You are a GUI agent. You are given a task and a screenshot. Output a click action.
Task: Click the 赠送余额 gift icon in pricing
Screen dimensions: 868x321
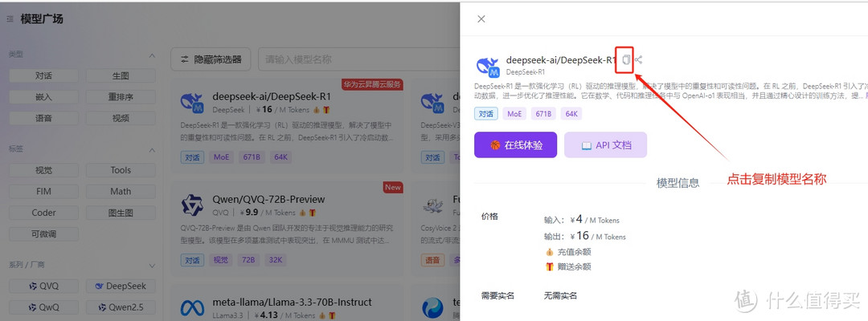[550, 267]
